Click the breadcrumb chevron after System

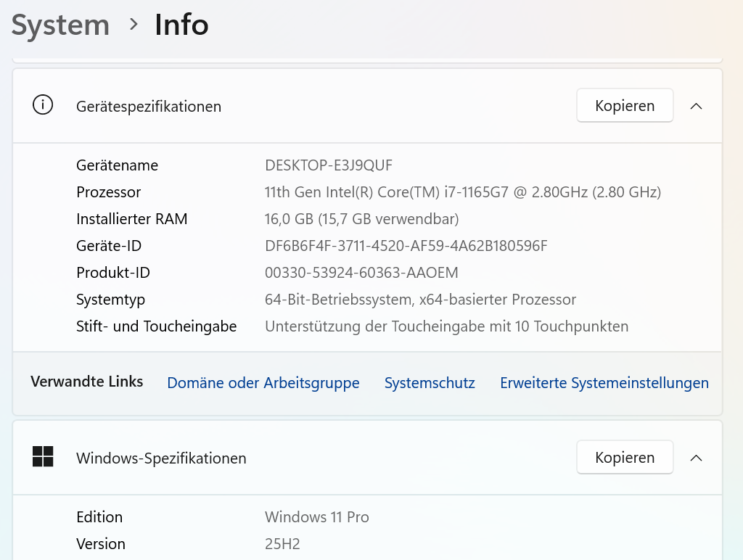coord(134,24)
